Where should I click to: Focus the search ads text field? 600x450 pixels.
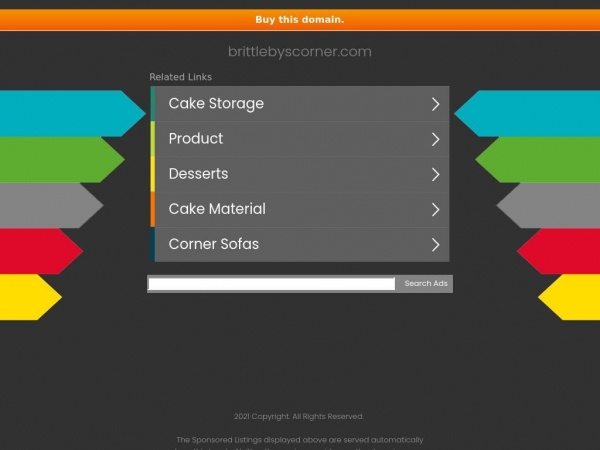point(272,284)
